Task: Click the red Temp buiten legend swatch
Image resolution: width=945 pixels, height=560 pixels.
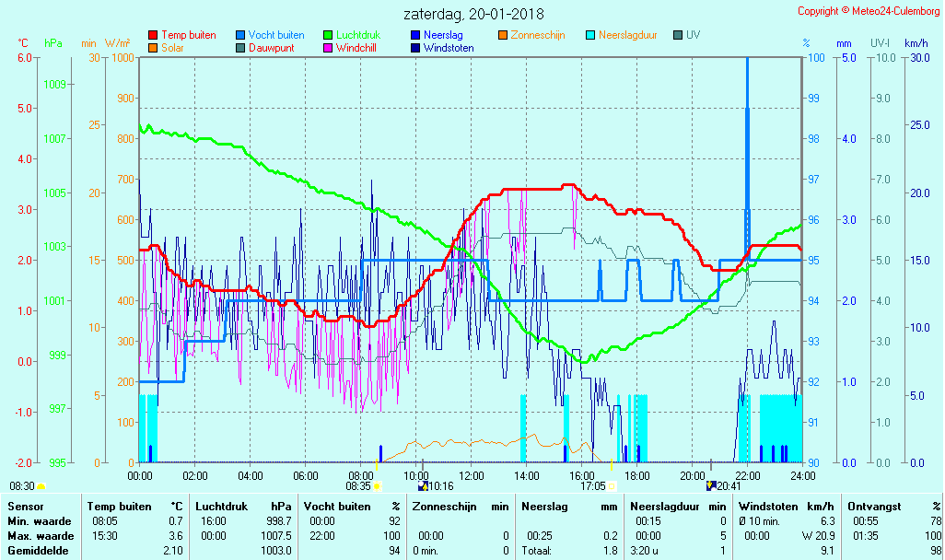Action: pyautogui.click(x=153, y=36)
